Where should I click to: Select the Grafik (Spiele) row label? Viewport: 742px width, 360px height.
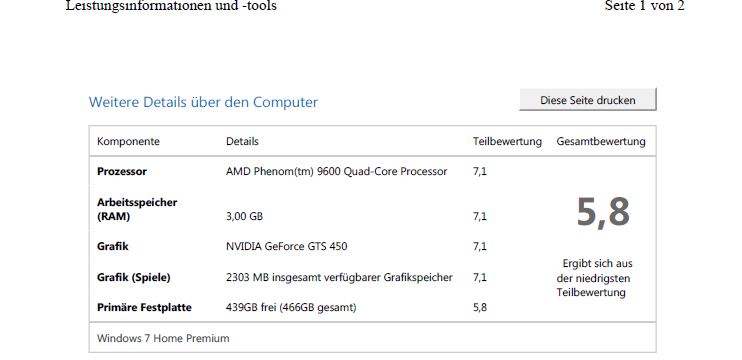coord(133,278)
